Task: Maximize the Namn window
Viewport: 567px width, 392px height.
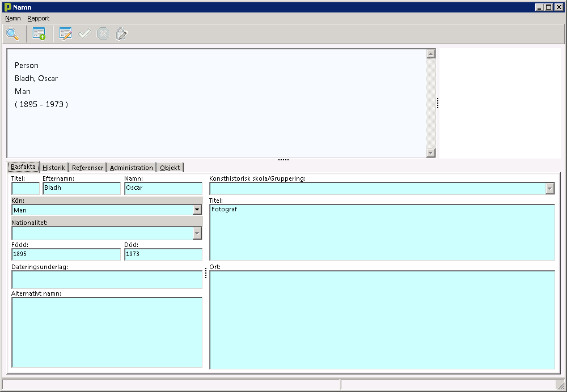Action: (548, 7)
